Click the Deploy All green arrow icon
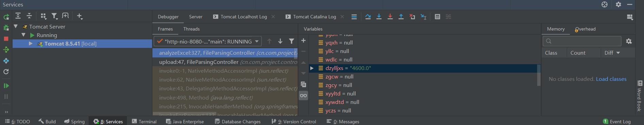 [6, 50]
